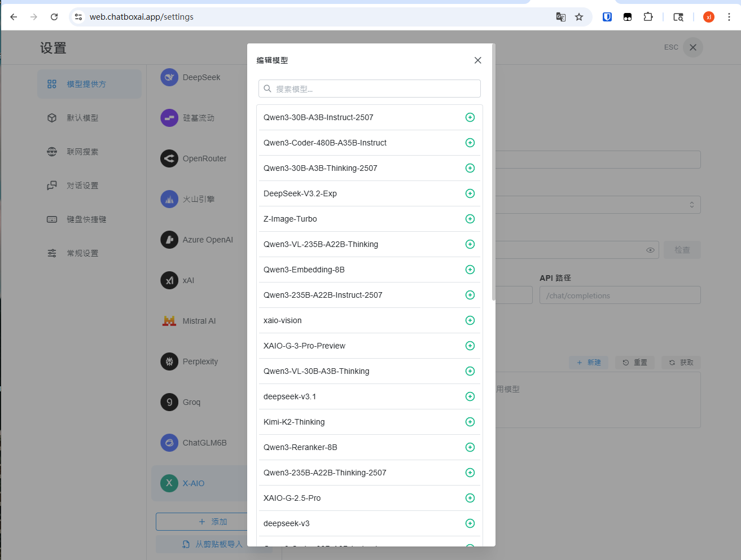Add the Kimi-K2-Thinking model

[x=470, y=422]
